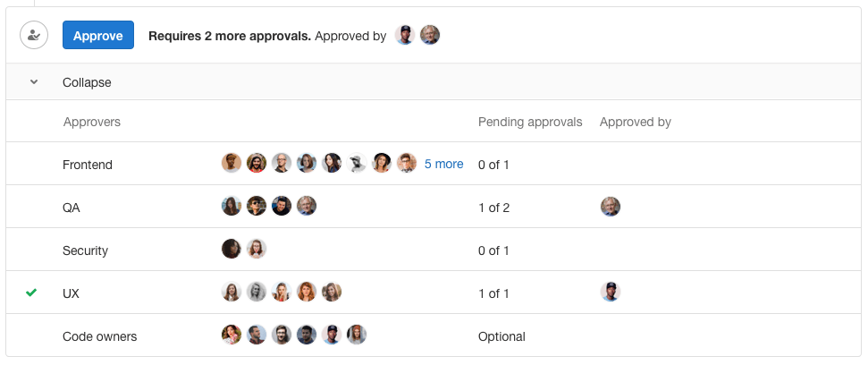
Task: Click the first Security approver avatar
Action: (x=232, y=250)
